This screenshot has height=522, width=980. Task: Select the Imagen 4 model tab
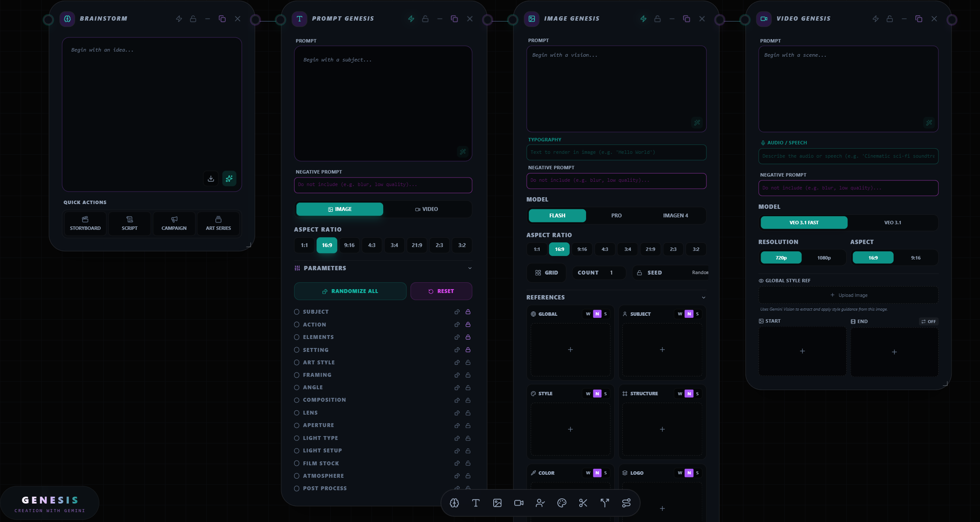click(675, 216)
